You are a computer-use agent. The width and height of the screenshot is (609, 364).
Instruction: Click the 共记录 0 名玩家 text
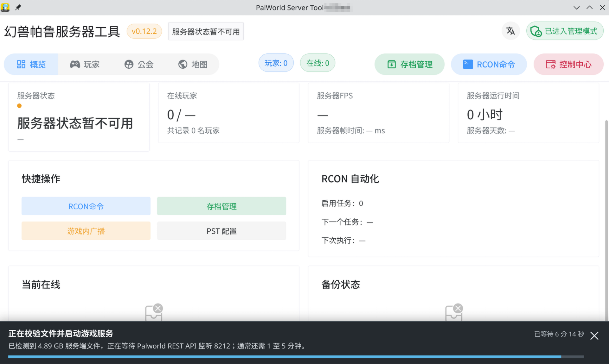point(193,130)
